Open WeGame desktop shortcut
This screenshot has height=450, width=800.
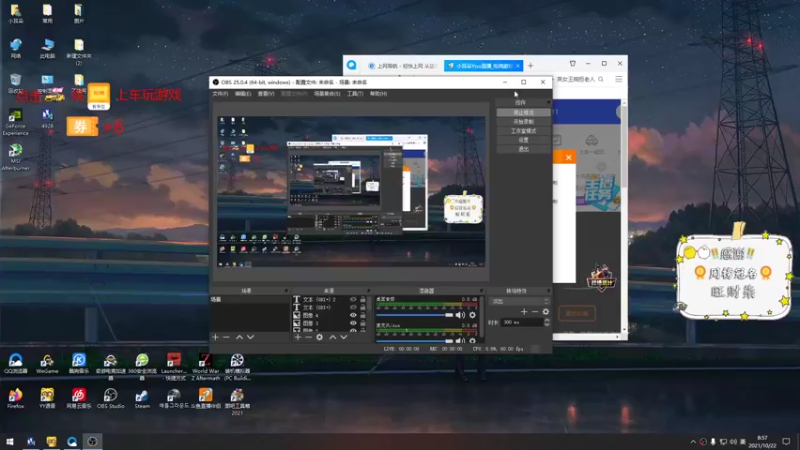[47, 364]
